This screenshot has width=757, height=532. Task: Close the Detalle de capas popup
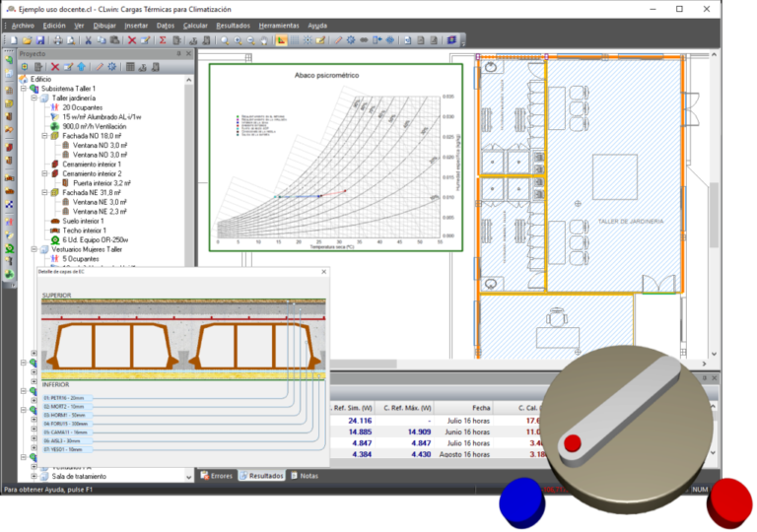click(324, 272)
